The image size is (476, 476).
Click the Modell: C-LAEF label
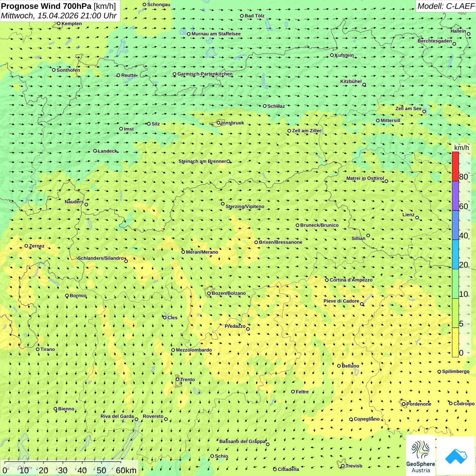[446, 6]
